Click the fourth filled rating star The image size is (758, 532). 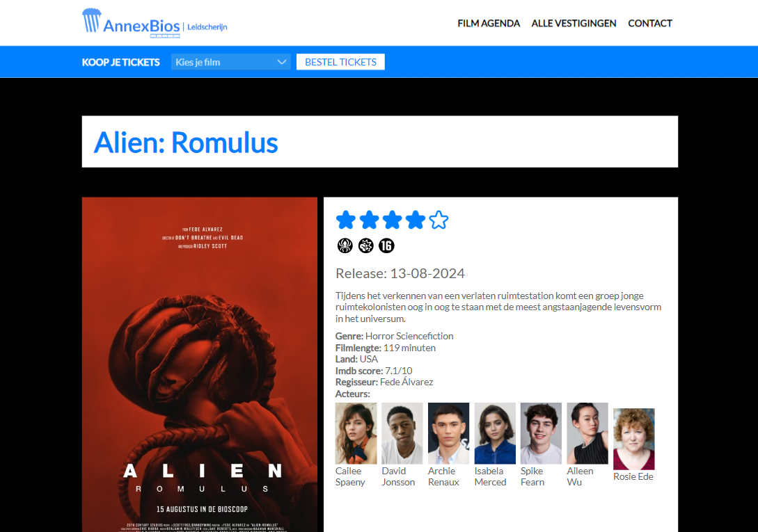(416, 220)
